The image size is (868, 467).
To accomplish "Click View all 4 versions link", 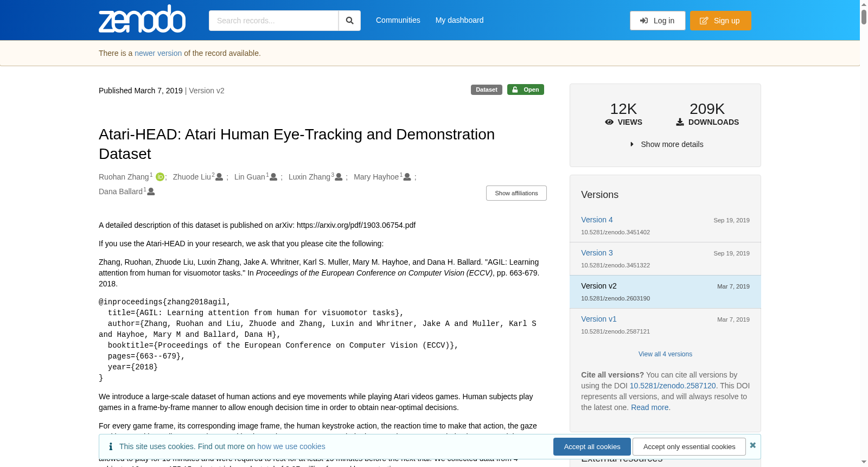I will tap(665, 354).
